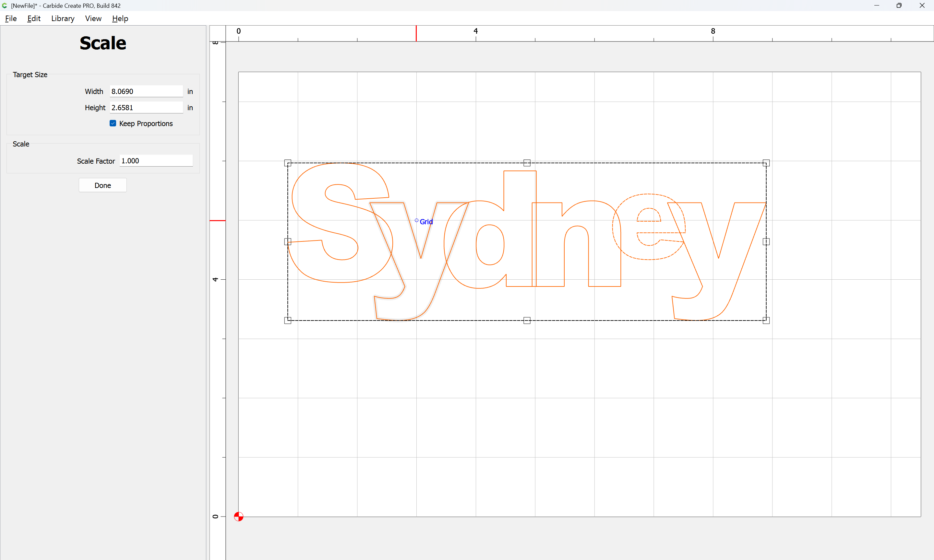
Task: Click the Width input field
Action: coord(146,91)
